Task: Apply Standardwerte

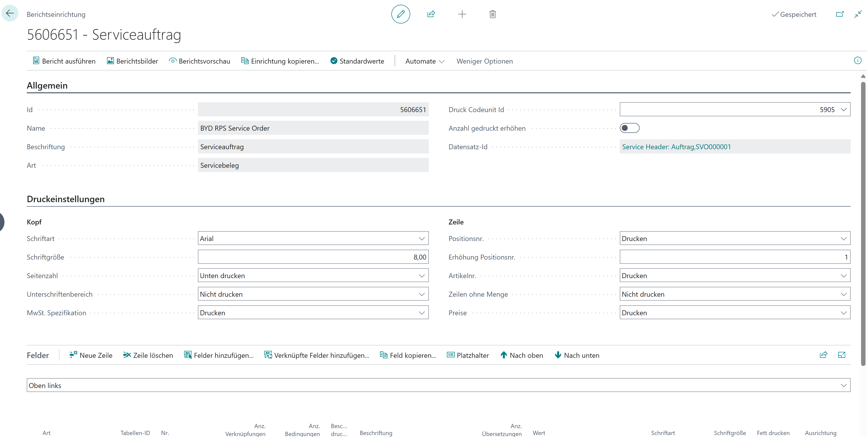Action: (357, 61)
